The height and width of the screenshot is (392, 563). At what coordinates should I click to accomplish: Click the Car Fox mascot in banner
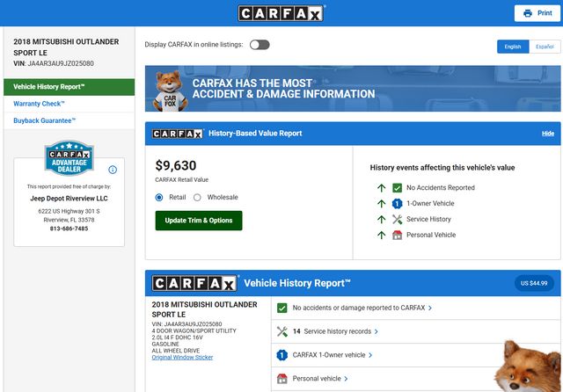click(x=172, y=92)
